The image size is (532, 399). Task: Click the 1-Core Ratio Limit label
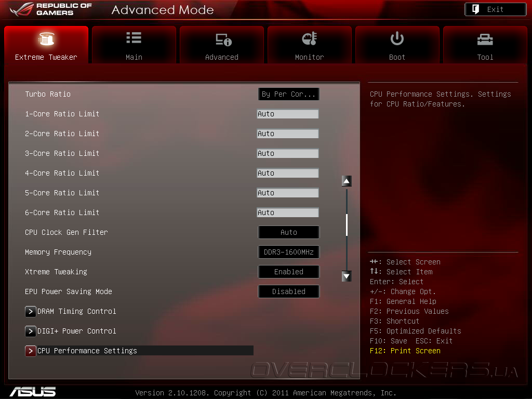pos(62,114)
